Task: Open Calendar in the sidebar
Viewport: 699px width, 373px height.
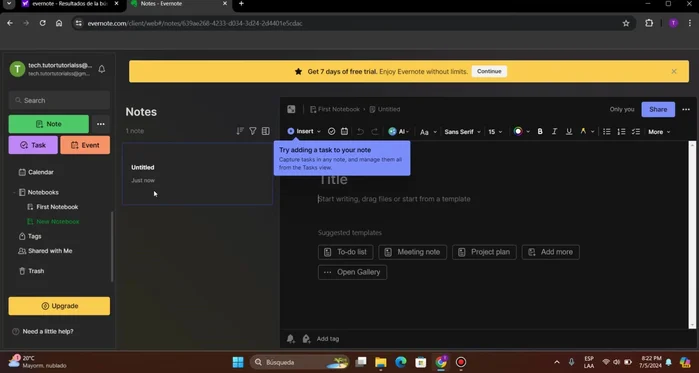Action: click(x=36, y=172)
